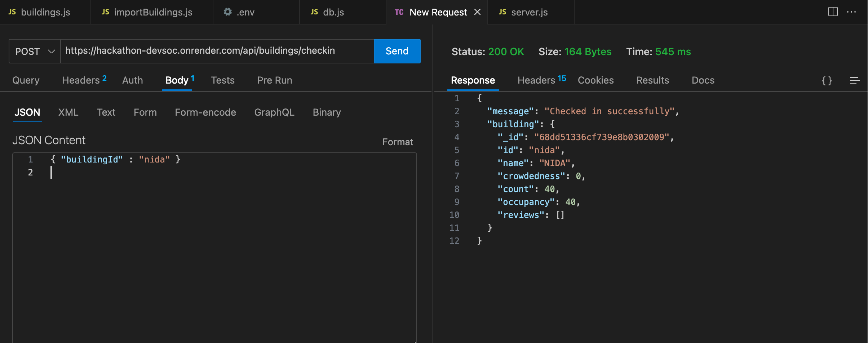This screenshot has height=343, width=868.
Task: Click the "NIDA" name value in response
Action: [555, 163]
